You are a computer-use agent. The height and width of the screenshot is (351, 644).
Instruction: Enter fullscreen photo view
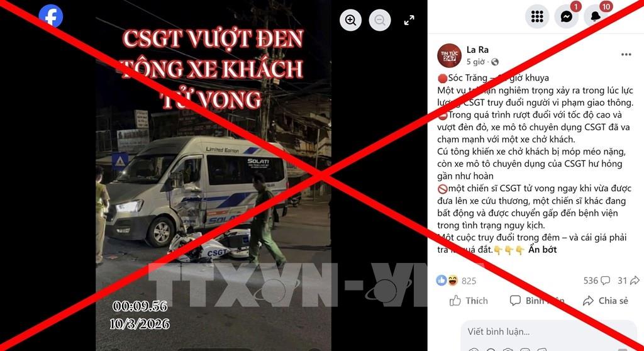tap(409, 20)
